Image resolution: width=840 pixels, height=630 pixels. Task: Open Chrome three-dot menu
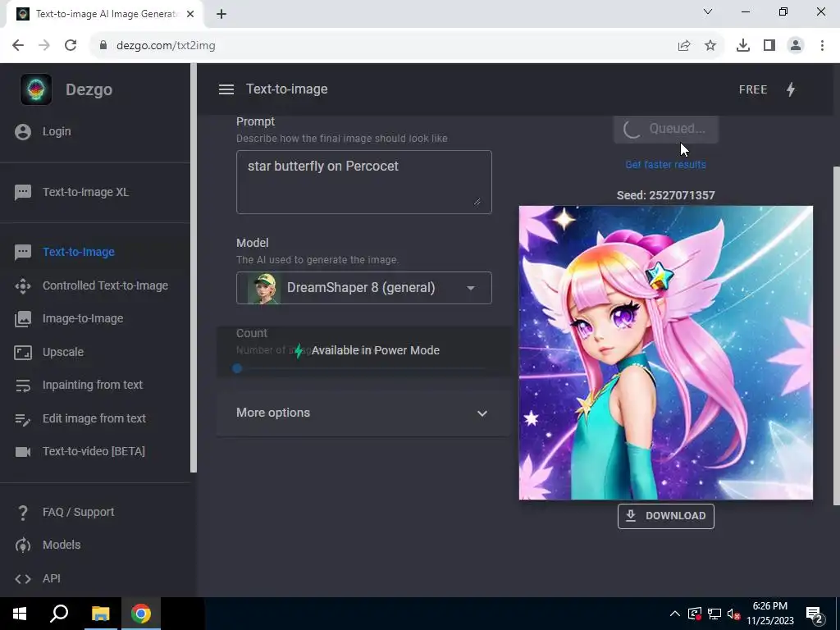click(x=822, y=46)
